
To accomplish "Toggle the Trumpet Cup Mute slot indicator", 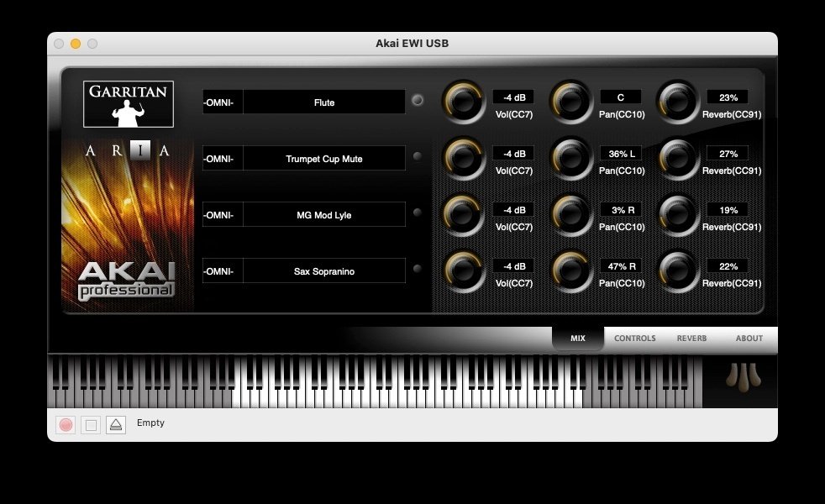I will pyautogui.click(x=418, y=156).
